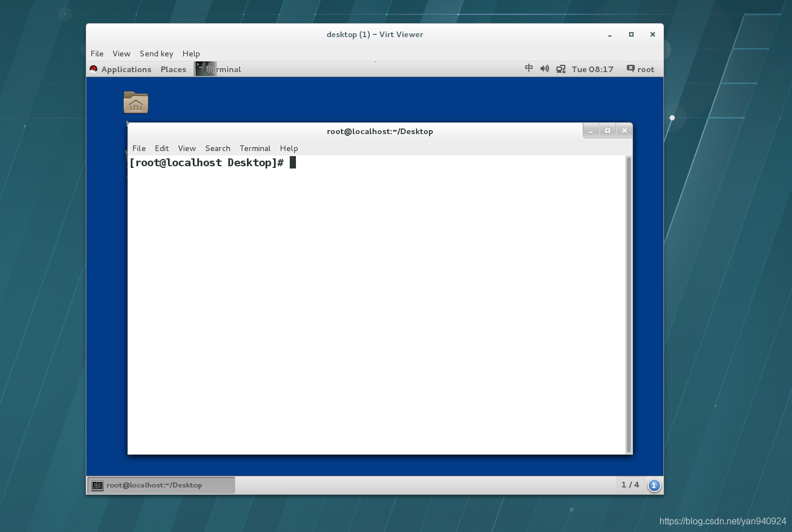Image resolution: width=792 pixels, height=532 pixels.
Task: Click the terminal's vertical scrollbar
Action: 629,304
